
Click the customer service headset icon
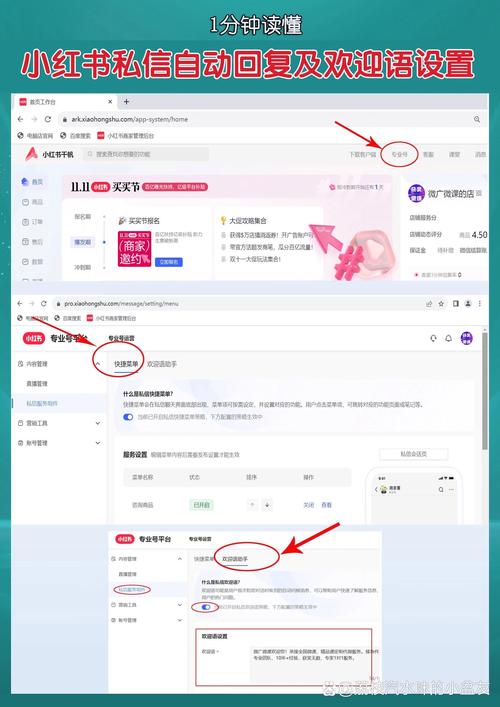coord(434,338)
